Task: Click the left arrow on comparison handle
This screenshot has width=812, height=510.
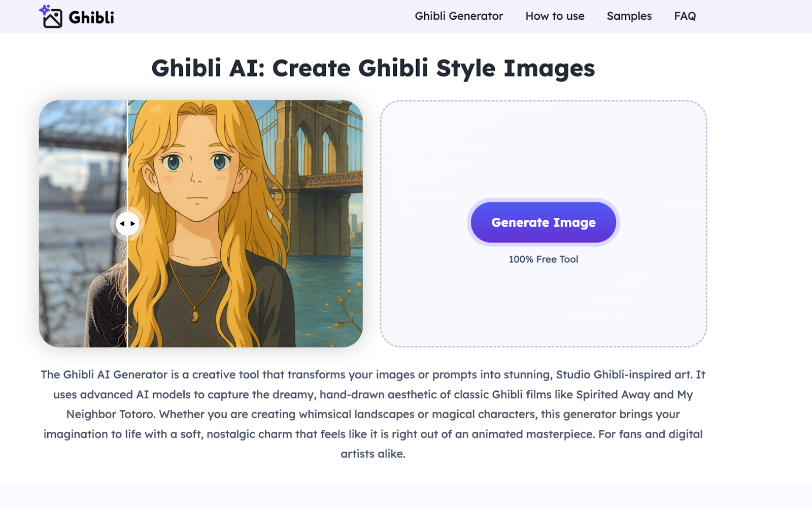Action: 122,223
